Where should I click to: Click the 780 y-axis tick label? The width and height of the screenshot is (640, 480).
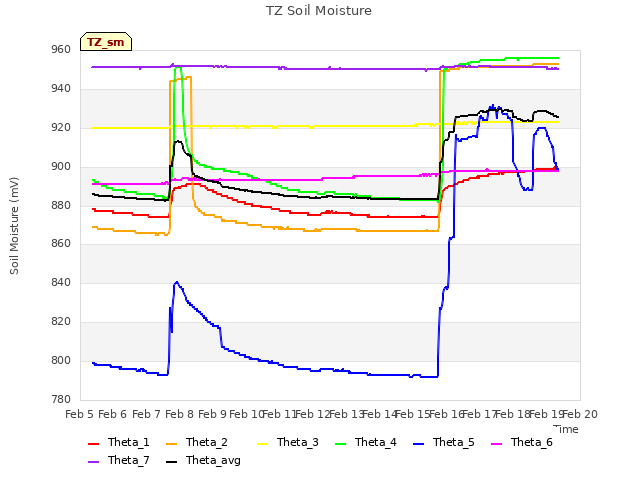[61, 400]
